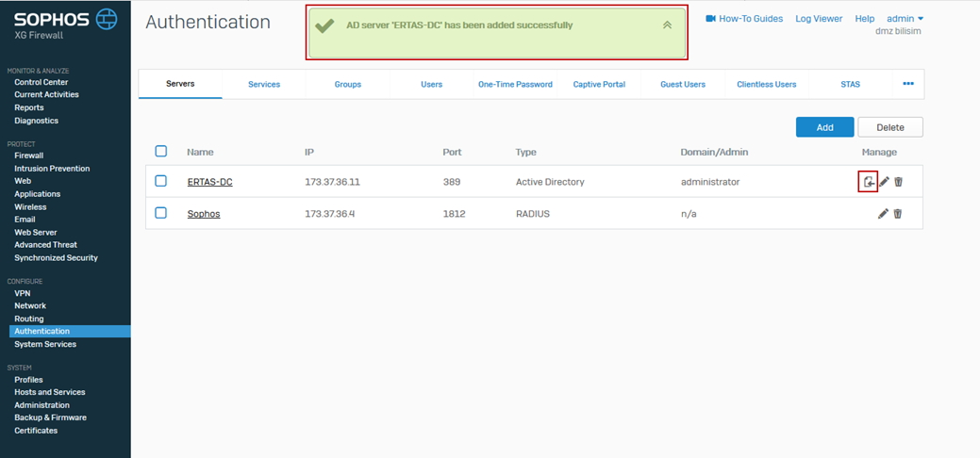Open the STAS tab
The width and height of the screenshot is (980, 458).
click(850, 84)
